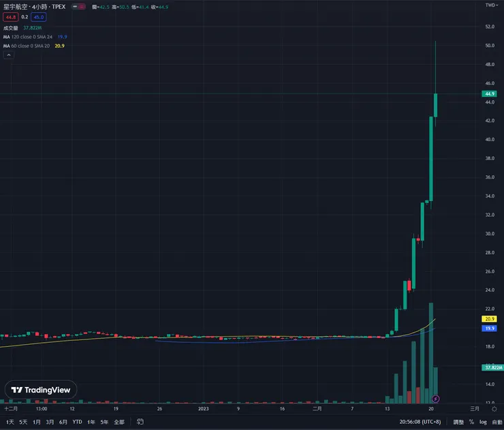Image resolution: width=504 pixels, height=430 pixels.
Task: Open the TradingView logo link
Action: pos(41,390)
